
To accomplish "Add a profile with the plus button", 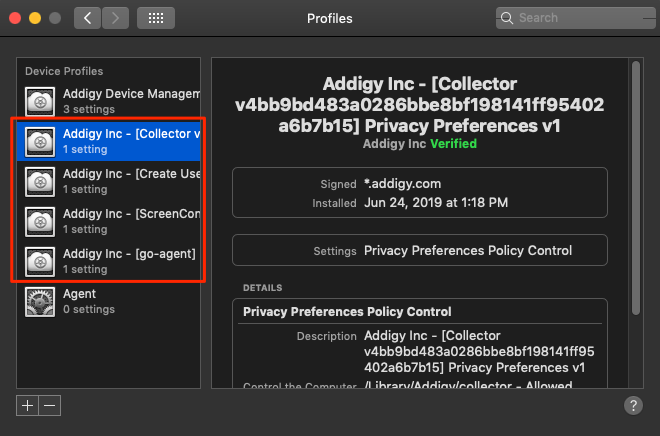I will 27,405.
